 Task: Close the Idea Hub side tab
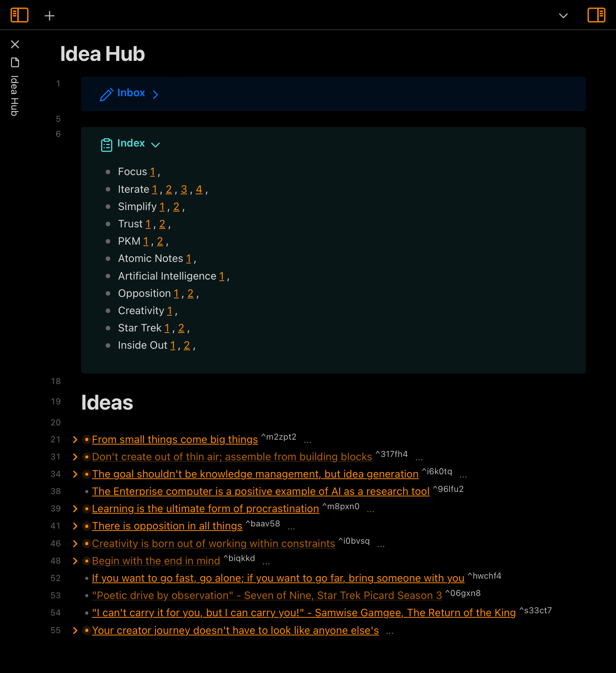15,44
